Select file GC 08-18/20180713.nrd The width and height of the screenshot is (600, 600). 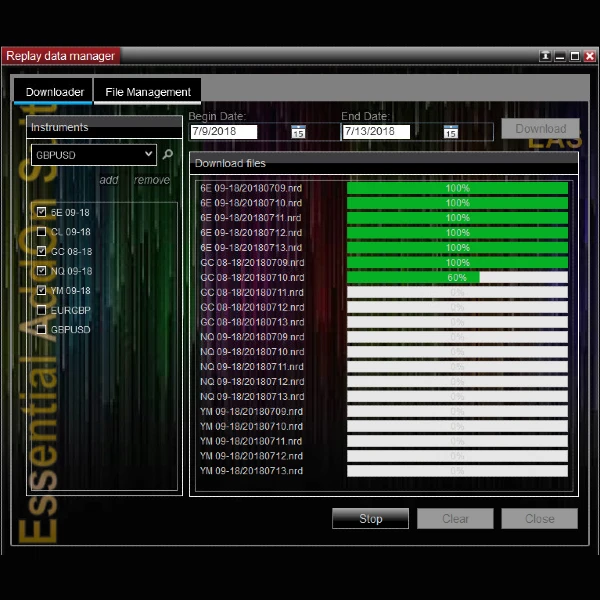[252, 322]
